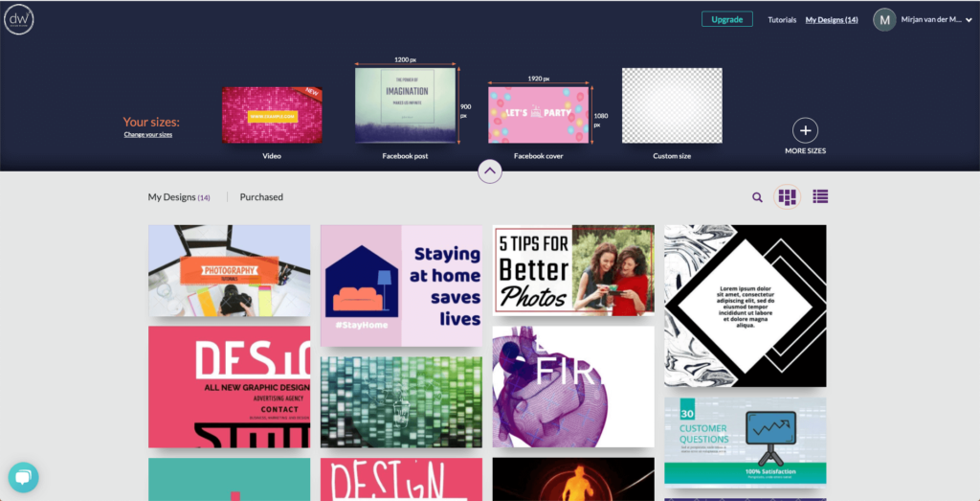Collapse the sizes panel with up chevron
Viewport: 980px width, 501px height.
tap(490, 171)
